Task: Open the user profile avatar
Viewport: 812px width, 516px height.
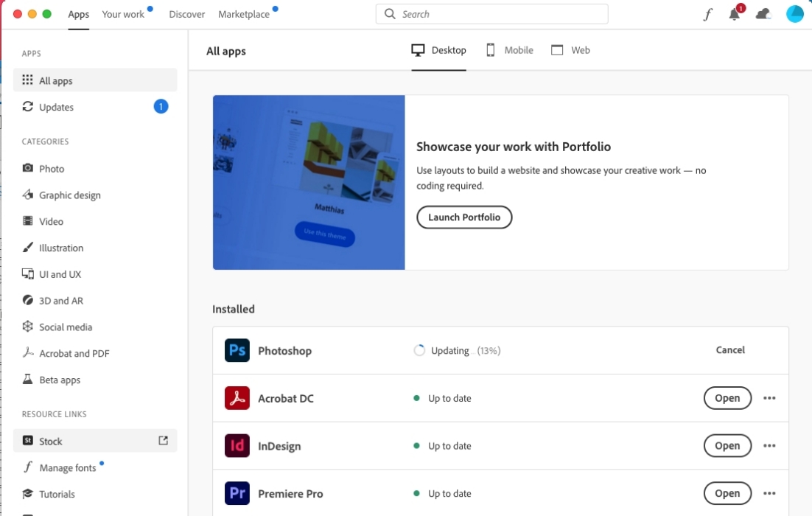Action: tap(794, 14)
